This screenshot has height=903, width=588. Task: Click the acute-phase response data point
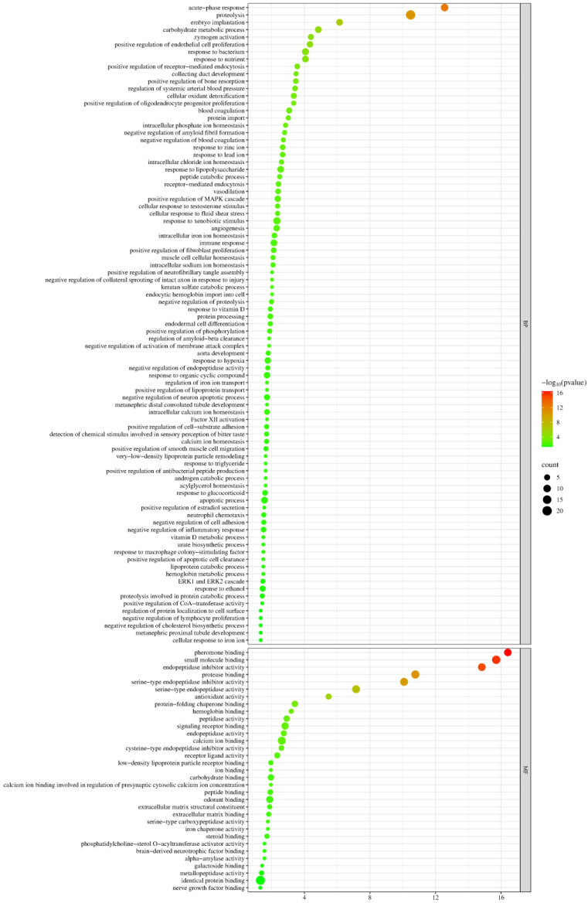coord(444,8)
